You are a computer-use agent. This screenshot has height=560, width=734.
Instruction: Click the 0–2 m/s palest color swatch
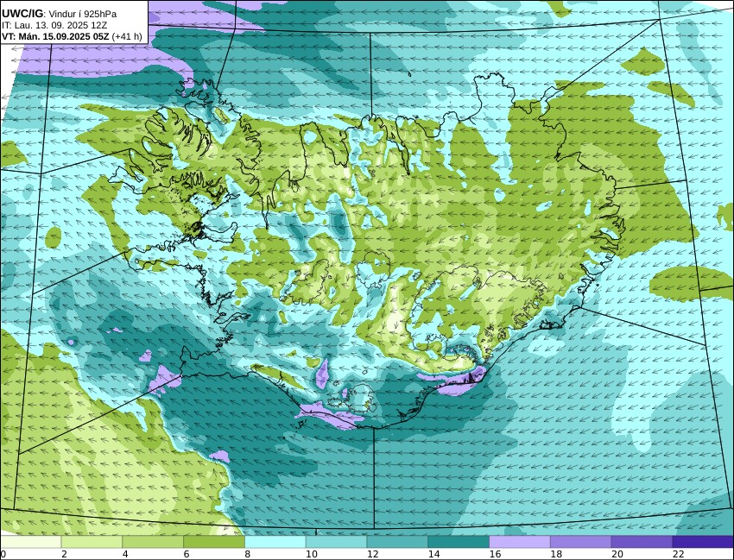click(30, 542)
